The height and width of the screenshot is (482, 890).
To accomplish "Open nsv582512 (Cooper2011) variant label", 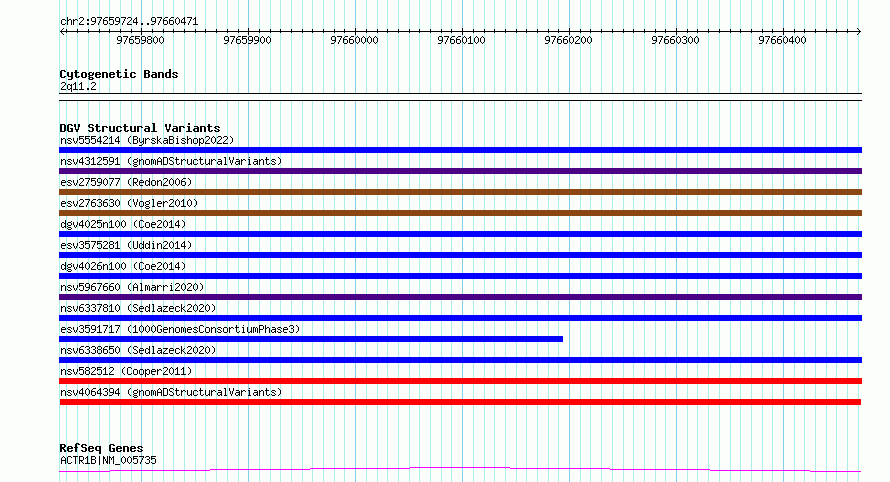I will [126, 371].
